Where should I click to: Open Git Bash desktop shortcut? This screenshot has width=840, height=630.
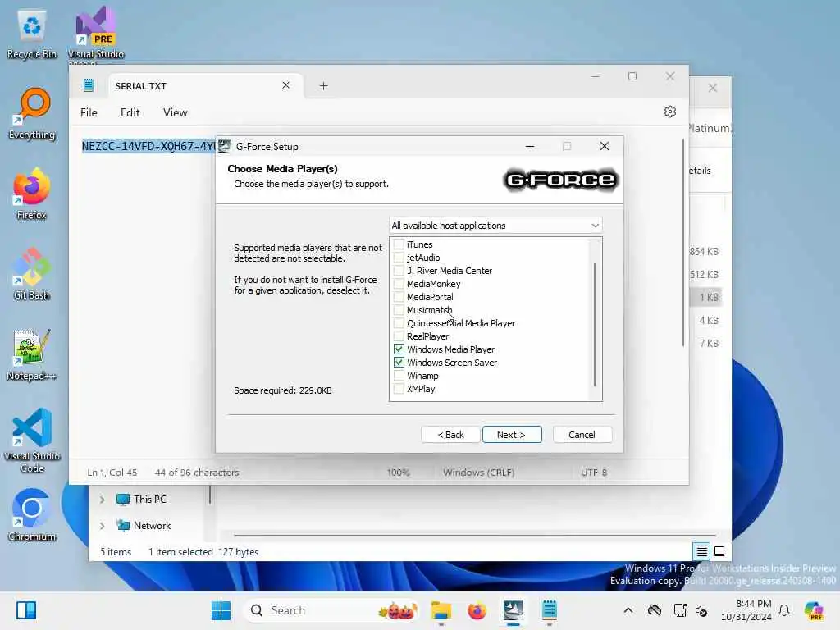coord(32,274)
